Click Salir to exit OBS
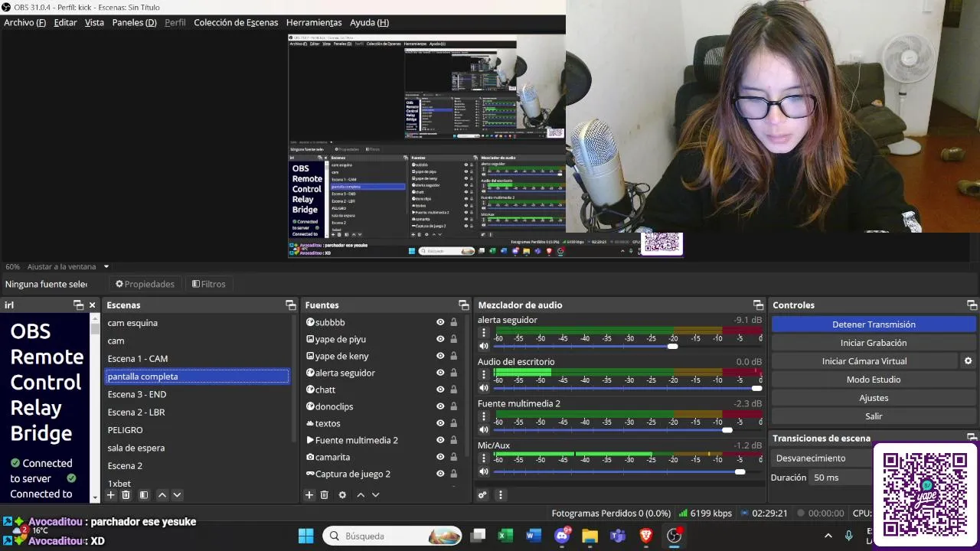 874,416
